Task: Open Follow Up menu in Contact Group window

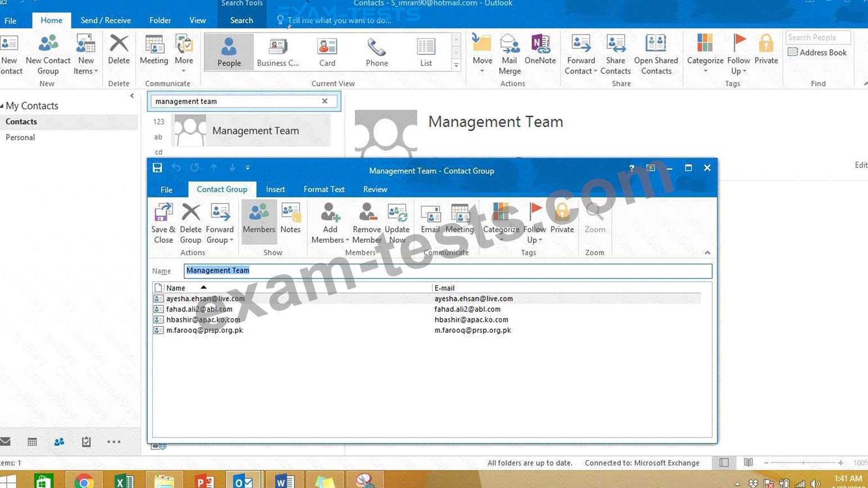Action: pos(535,224)
